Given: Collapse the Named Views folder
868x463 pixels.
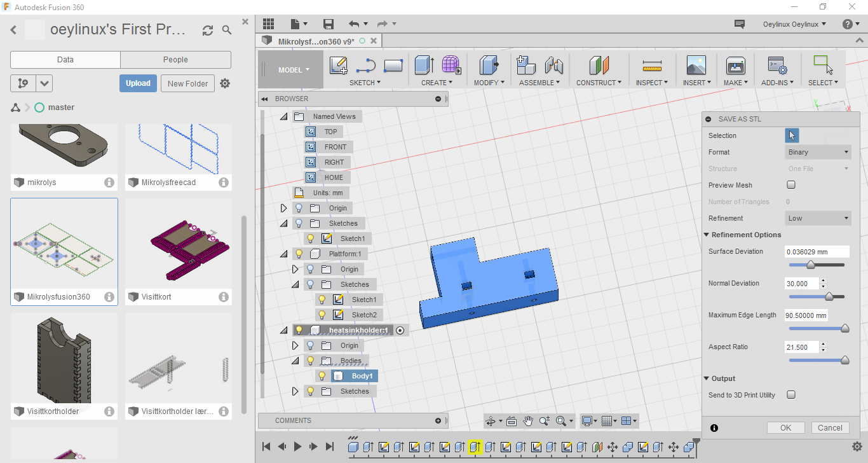Looking at the screenshot, I should (x=284, y=116).
